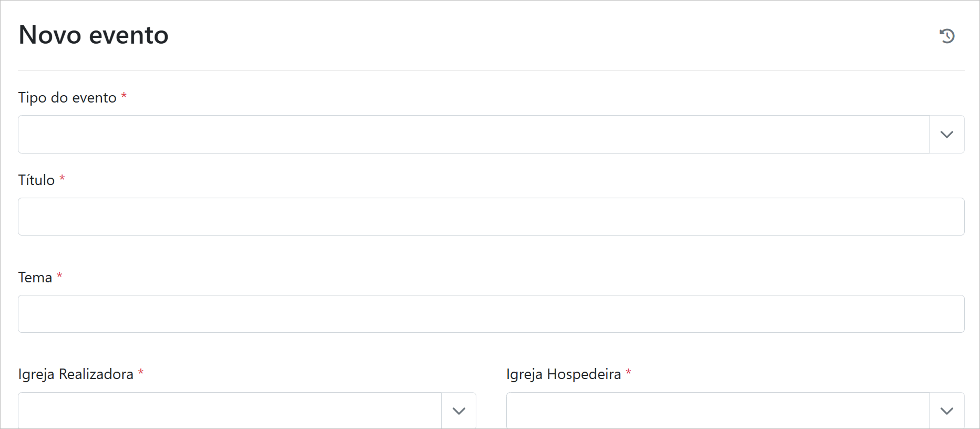Click inside the Igreja Hospedeira combo field
Viewport: 980px width, 429px height.
point(718,411)
